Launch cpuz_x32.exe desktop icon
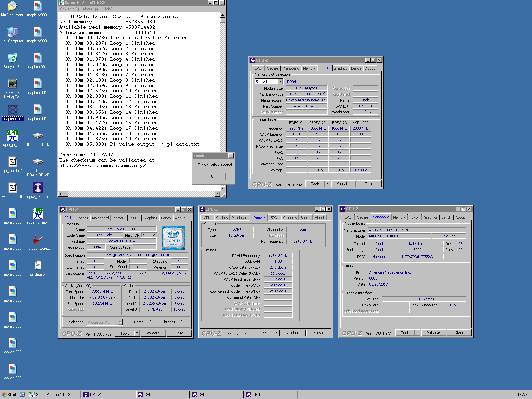Image resolution: width=532 pixels, height=399 pixels. point(38,191)
